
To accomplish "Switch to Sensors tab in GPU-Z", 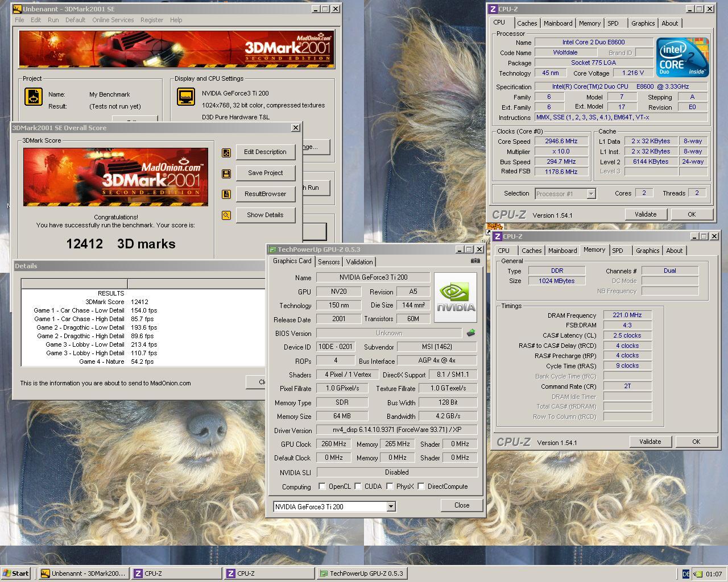I will 329,262.
